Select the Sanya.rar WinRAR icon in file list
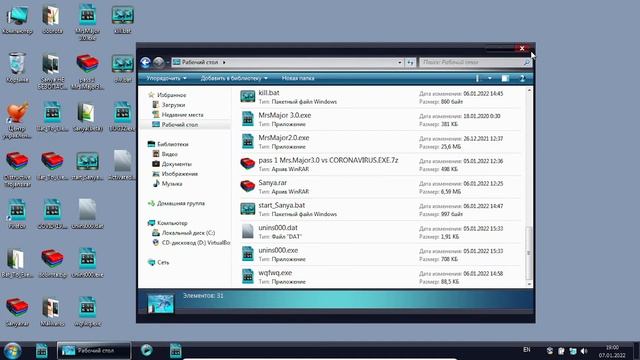This screenshot has width=640, height=360. pyautogui.click(x=247, y=187)
